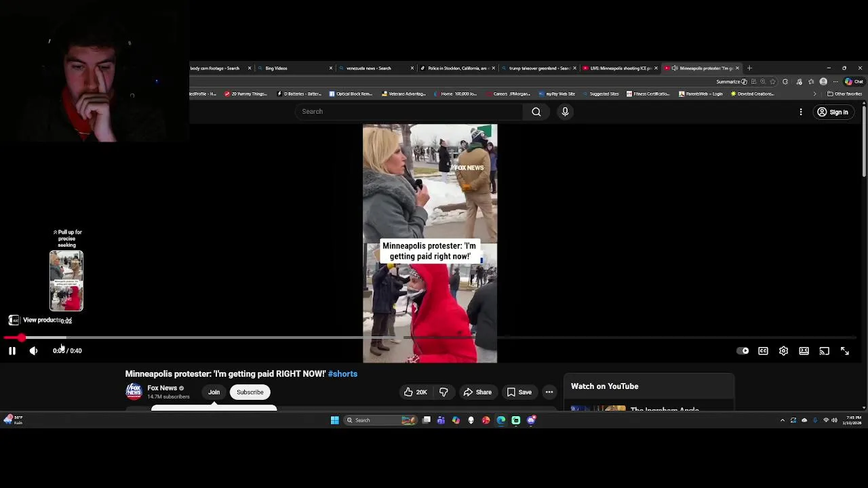
Task: Expand Other favorites folder
Action: [x=844, y=94]
